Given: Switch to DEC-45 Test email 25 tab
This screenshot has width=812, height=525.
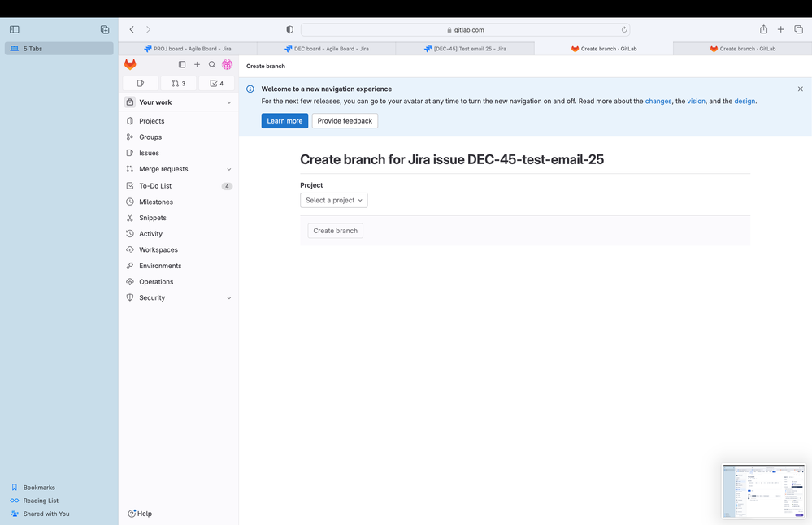Looking at the screenshot, I should click(x=465, y=49).
